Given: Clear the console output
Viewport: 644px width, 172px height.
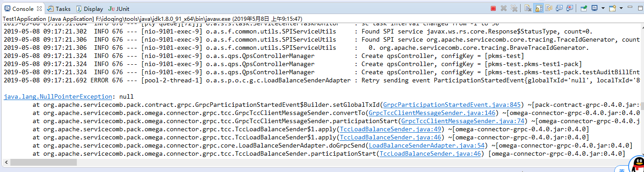Looking at the screenshot, I should point(528,8).
